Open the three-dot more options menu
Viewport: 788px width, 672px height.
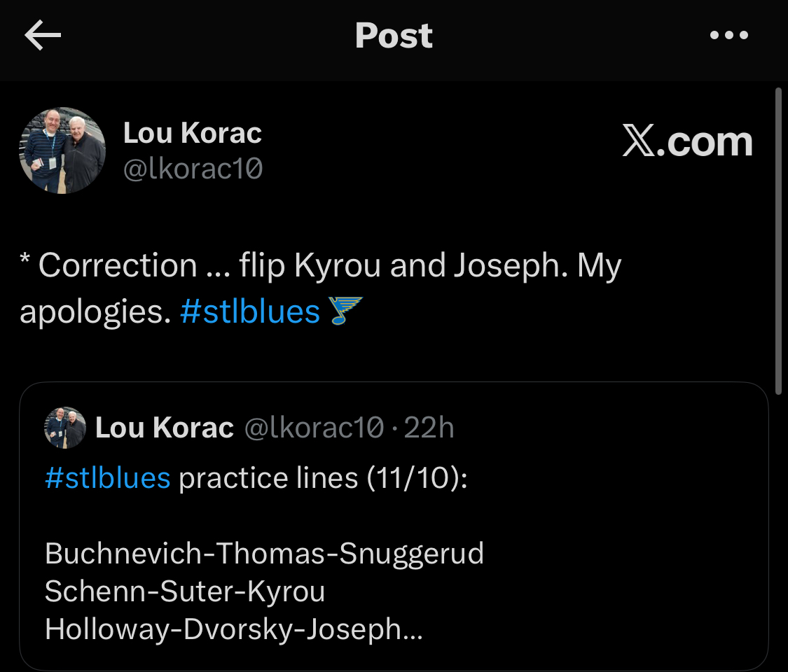pos(729,36)
